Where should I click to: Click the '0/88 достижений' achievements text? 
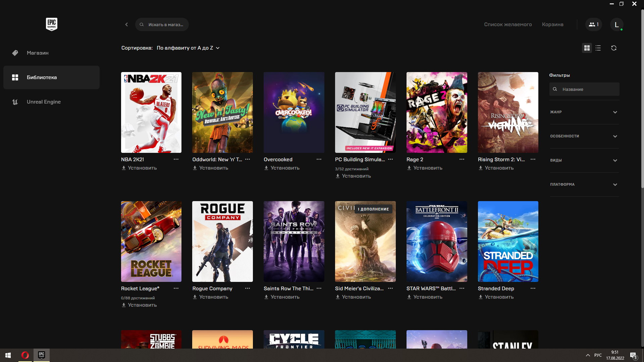[x=138, y=298]
